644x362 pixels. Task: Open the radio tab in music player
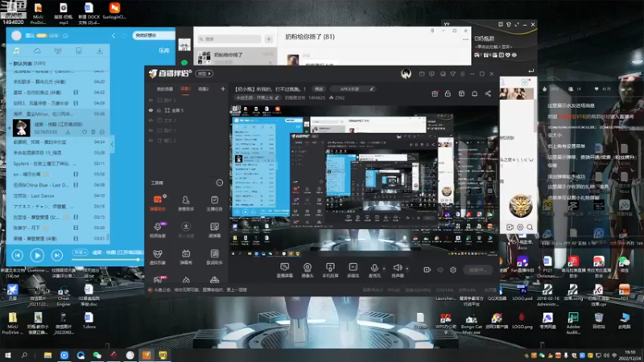58,51
